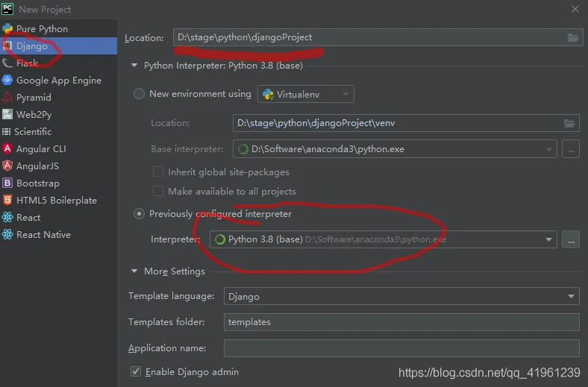
Task: Choose Flask project type
Action: tap(58, 63)
